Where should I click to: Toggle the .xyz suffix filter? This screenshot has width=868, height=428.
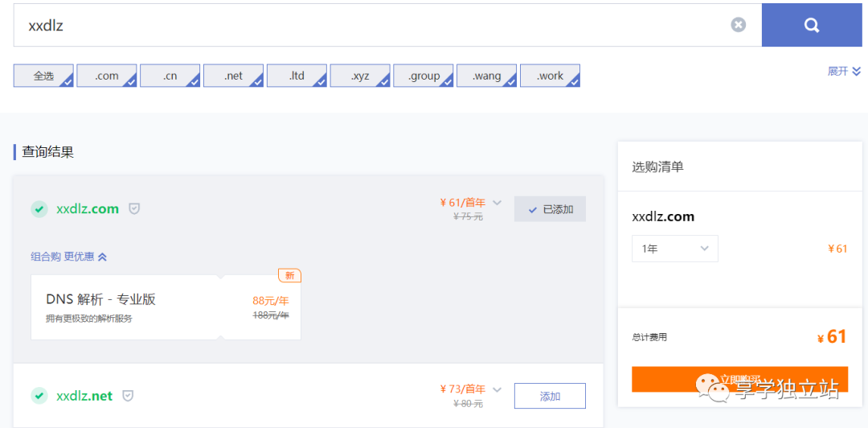click(360, 76)
